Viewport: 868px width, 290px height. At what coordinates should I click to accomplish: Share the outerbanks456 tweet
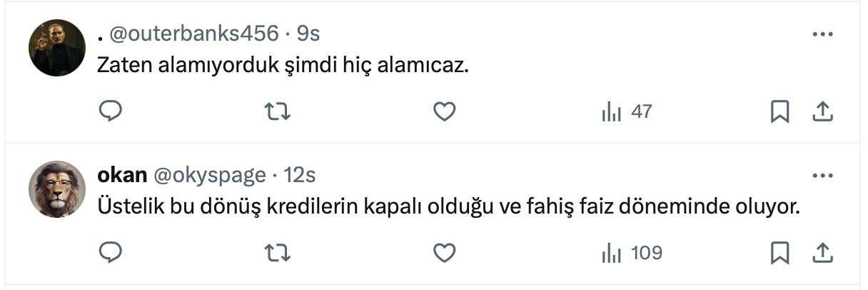coord(822,111)
